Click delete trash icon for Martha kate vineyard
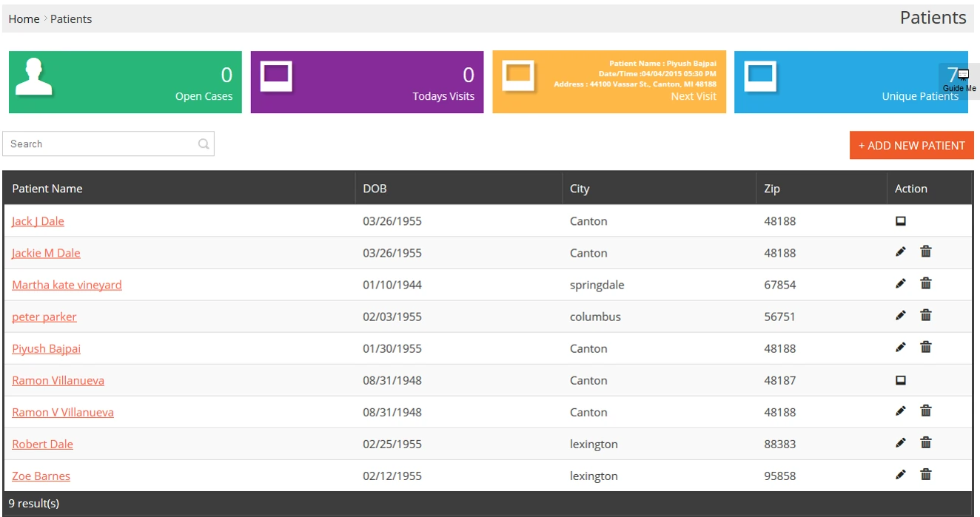The image size is (980, 517). tap(925, 283)
